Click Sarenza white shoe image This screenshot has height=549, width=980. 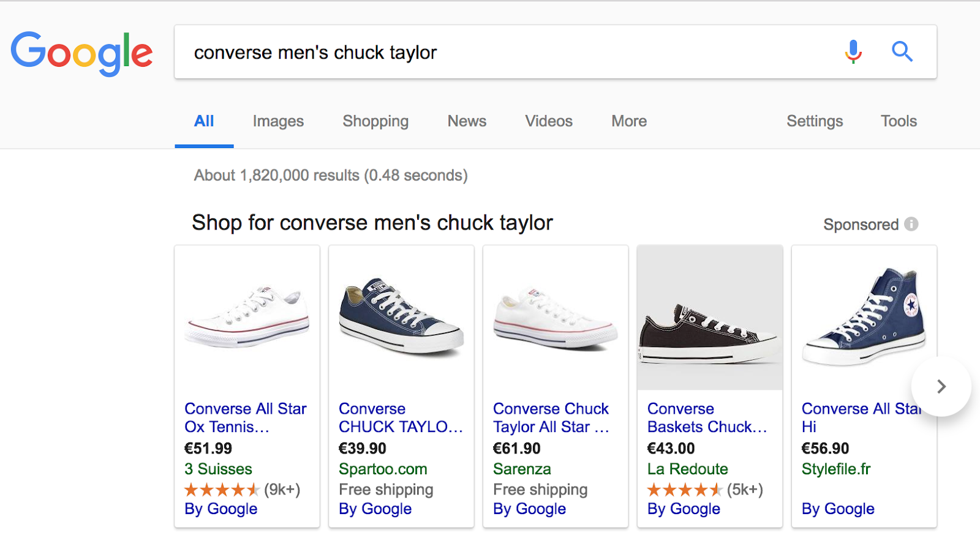pos(556,318)
